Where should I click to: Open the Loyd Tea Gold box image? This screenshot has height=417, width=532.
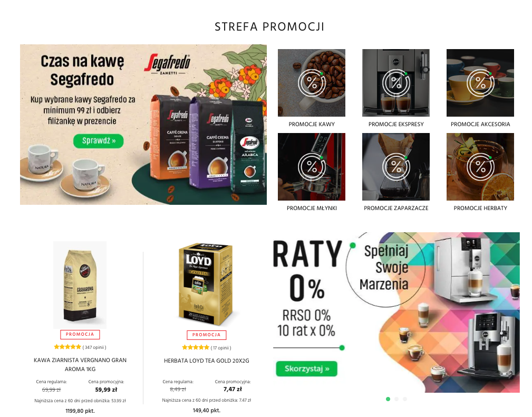click(x=206, y=285)
